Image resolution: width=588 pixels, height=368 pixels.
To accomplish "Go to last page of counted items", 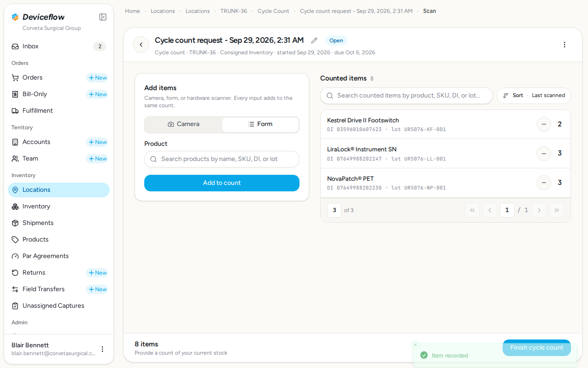I will (x=557, y=210).
